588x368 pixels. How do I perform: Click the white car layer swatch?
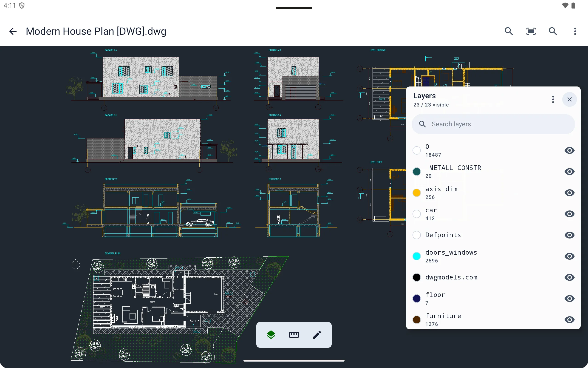(417, 214)
